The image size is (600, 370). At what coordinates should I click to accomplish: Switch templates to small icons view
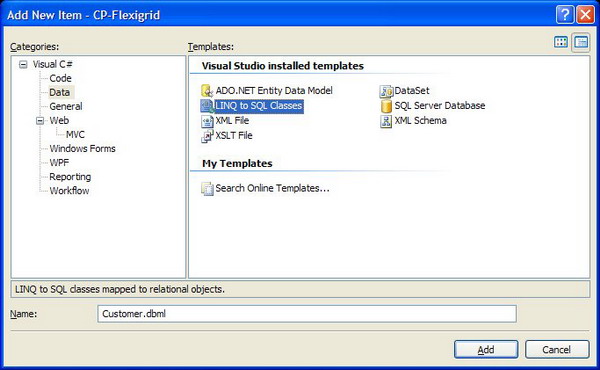click(x=581, y=42)
